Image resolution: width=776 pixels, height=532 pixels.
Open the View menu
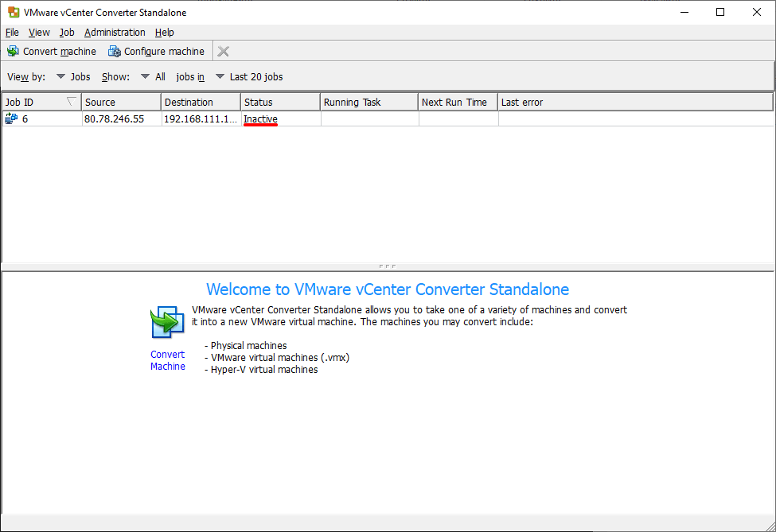(38, 33)
